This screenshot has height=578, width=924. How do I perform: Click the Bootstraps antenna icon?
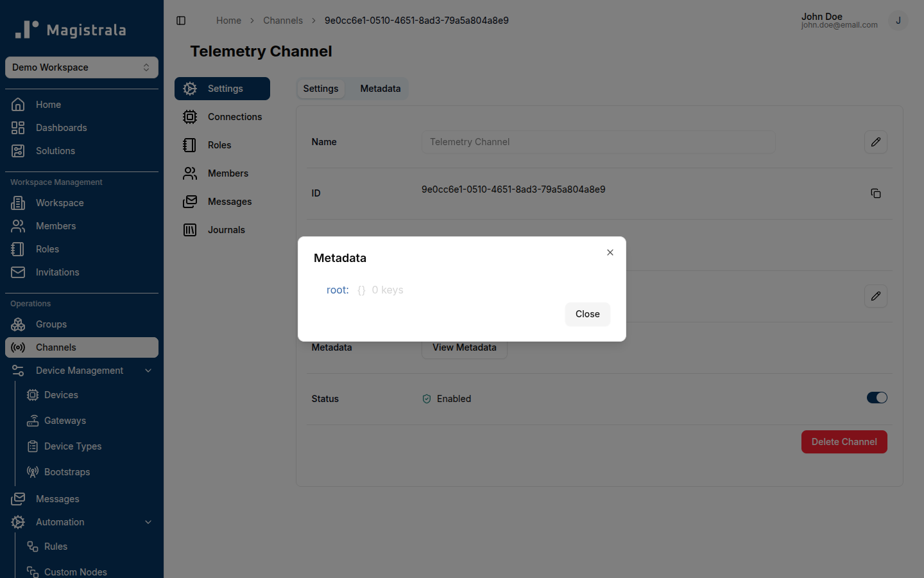(x=33, y=472)
